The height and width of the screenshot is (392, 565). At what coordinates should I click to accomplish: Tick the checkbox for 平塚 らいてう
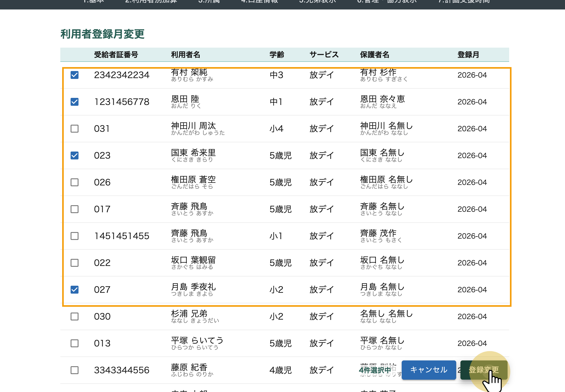(75, 343)
